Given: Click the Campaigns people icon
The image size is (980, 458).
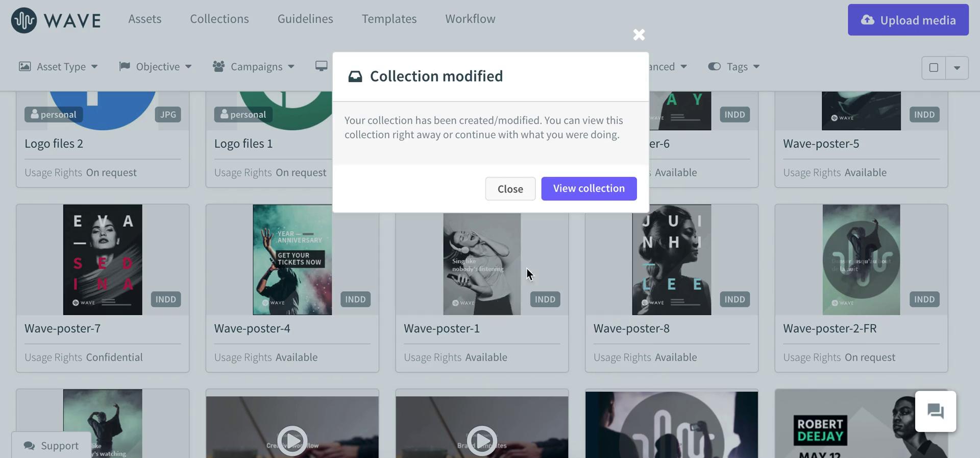Looking at the screenshot, I should point(219,66).
